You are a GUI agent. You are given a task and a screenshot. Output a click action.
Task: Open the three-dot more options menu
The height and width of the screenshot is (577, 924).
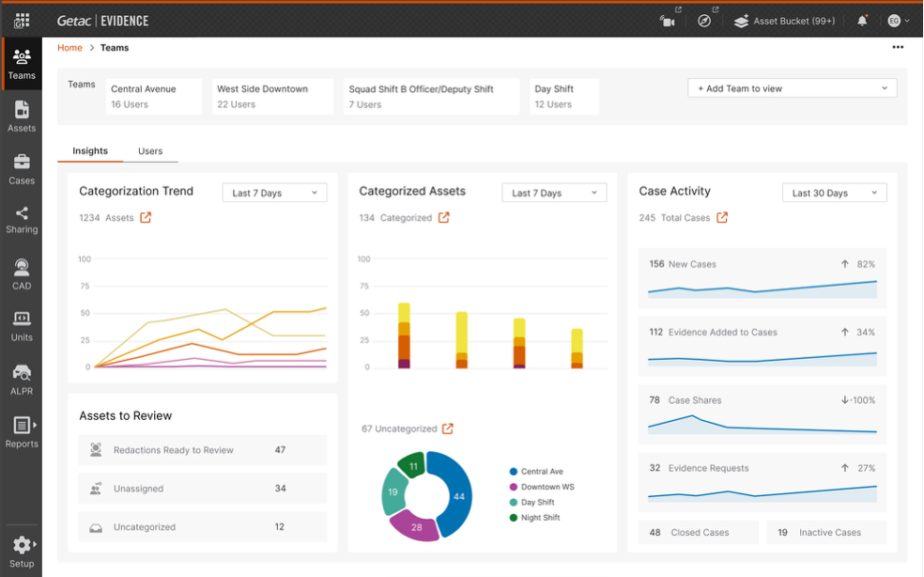tap(898, 48)
